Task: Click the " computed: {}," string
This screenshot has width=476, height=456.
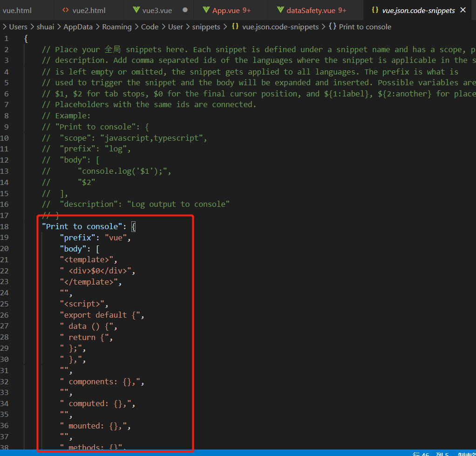Action: click(x=95, y=404)
